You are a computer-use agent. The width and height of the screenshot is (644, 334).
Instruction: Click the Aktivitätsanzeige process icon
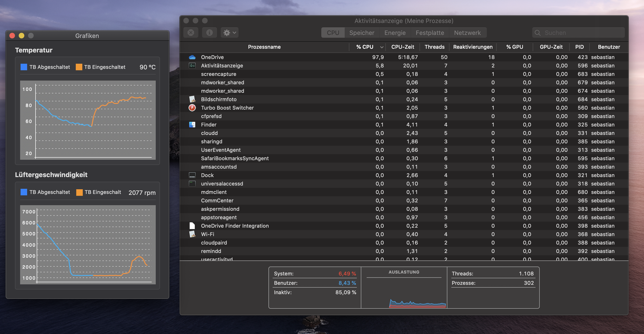pos(192,66)
